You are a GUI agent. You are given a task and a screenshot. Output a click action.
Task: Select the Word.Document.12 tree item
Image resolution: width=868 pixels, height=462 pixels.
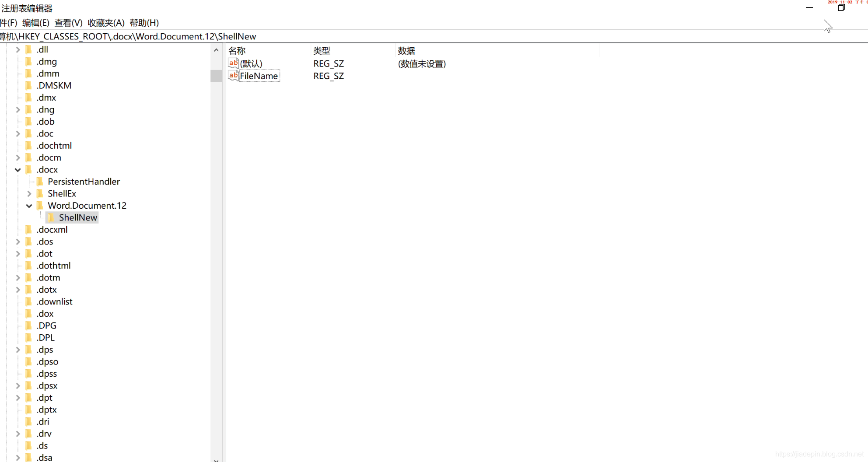point(87,206)
